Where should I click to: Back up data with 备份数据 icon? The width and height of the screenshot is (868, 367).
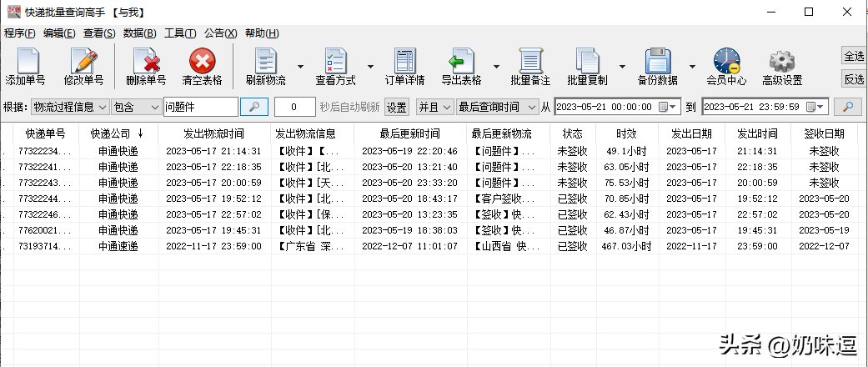click(x=658, y=67)
